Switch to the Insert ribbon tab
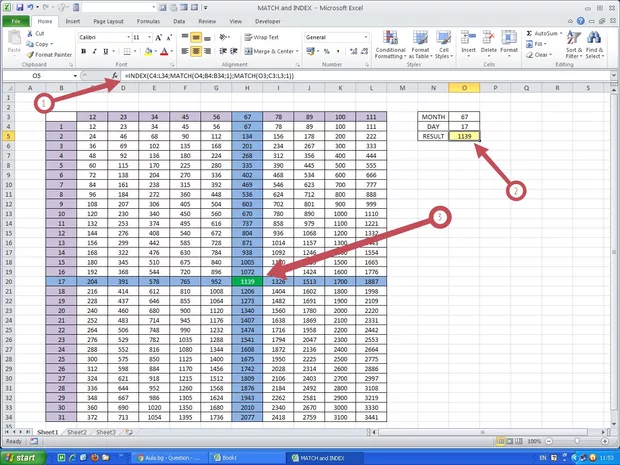620x465 pixels. pos(73,21)
